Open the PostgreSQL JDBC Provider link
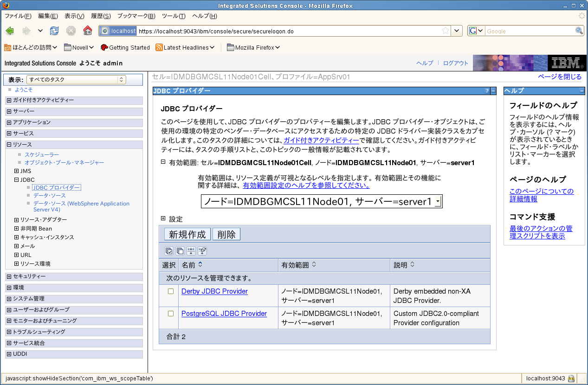588x385 pixels. [224, 314]
